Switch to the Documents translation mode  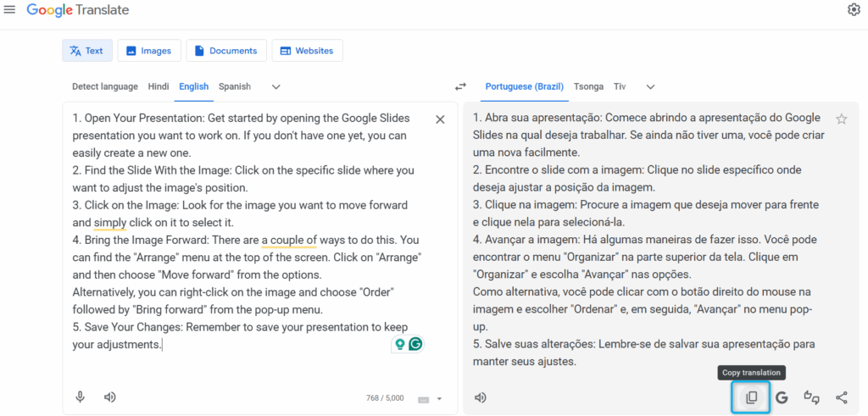(225, 51)
